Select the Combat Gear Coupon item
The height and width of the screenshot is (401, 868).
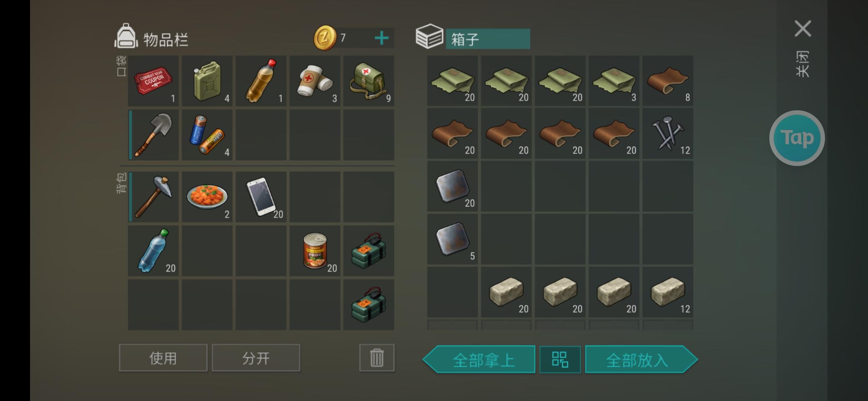coord(153,81)
